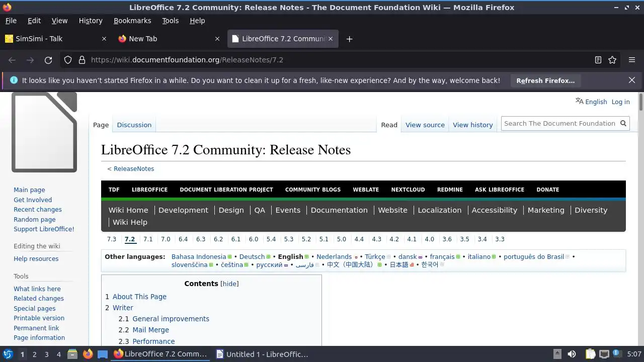
Task: Click DOCUMENT LIBERATION PROJECT in black bar
Action: pyautogui.click(x=226, y=190)
